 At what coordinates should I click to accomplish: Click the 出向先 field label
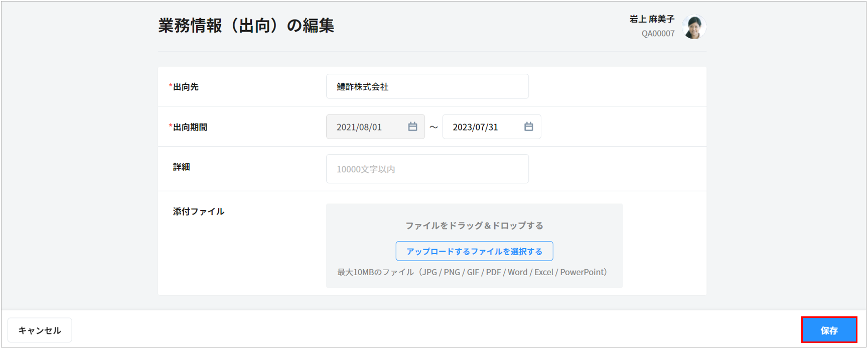(186, 87)
